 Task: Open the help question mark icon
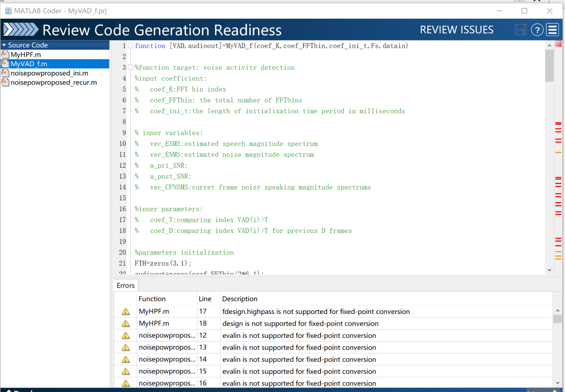pyautogui.click(x=537, y=30)
